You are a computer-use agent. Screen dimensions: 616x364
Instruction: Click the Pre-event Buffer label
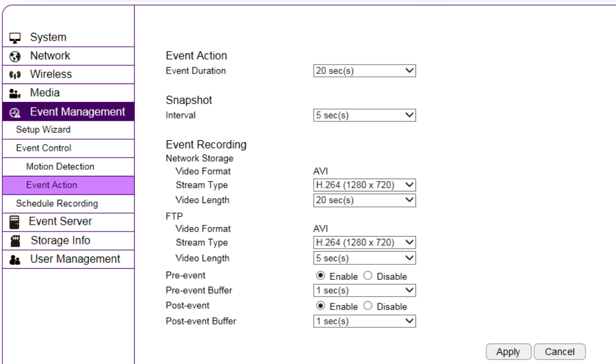pyautogui.click(x=199, y=291)
